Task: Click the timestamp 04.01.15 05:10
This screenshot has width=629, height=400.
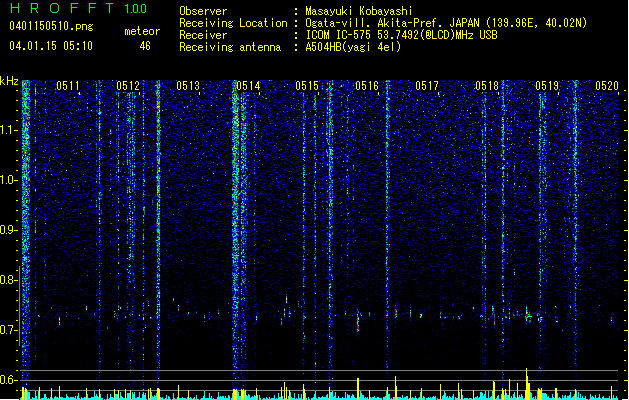Action: coord(51,46)
